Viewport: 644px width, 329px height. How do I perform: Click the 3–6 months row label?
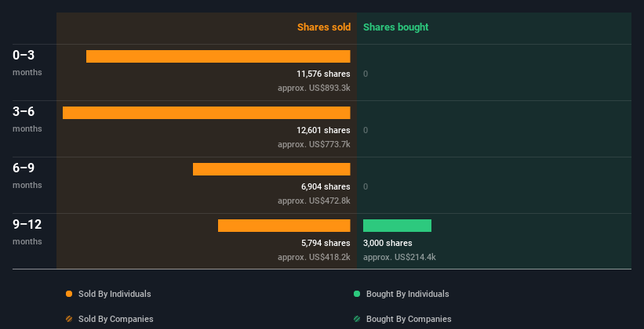tap(27, 119)
